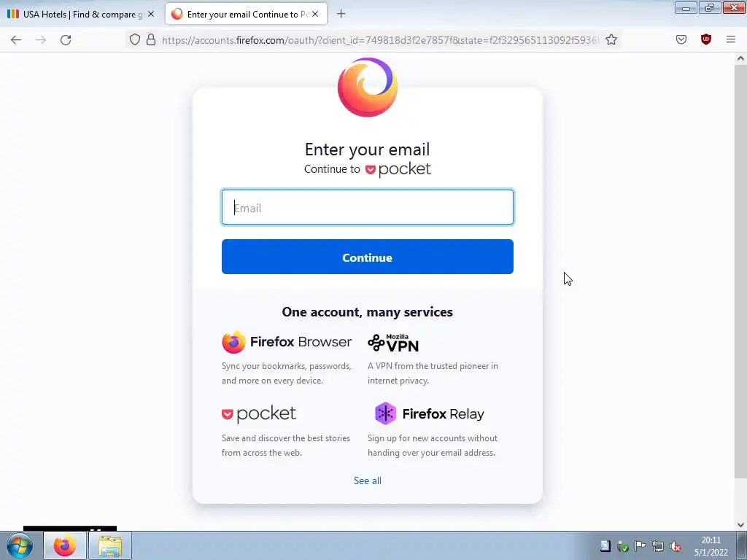Click the "One account, many services" heading
Screen dimensions: 747x560
(368, 312)
